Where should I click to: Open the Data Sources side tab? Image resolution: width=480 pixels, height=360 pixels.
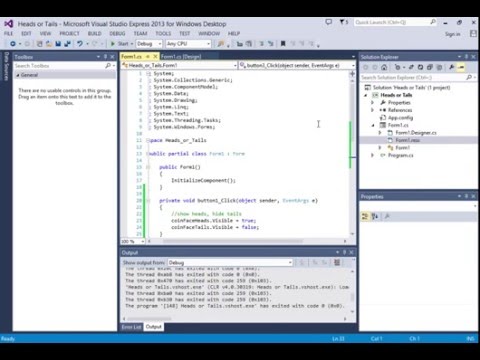(6, 66)
